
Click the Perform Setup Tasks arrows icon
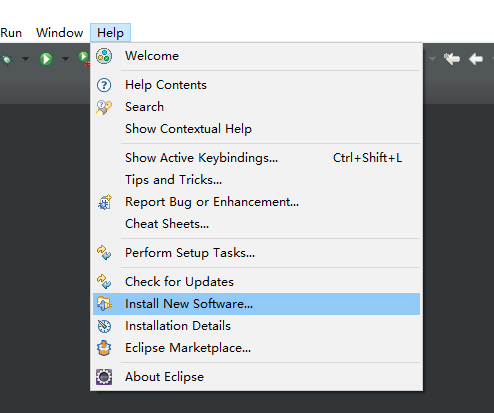point(104,253)
